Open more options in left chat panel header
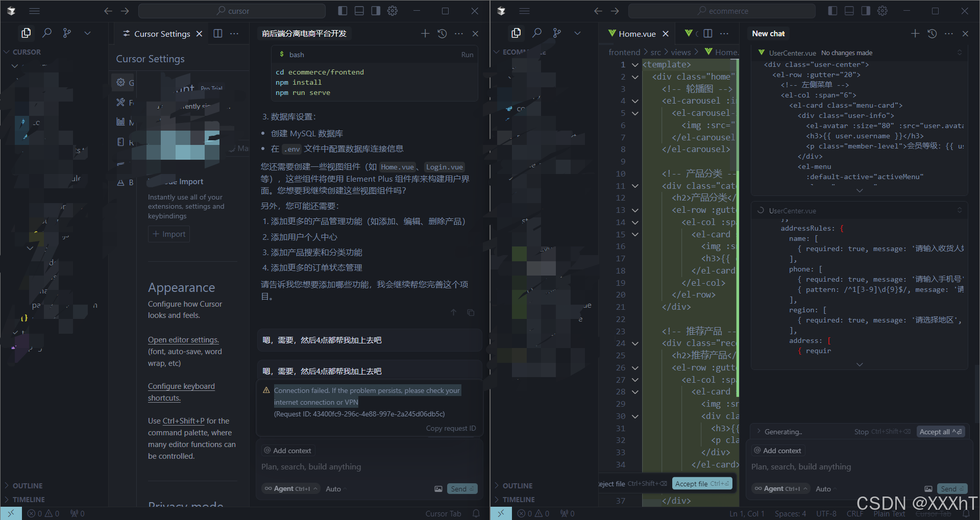 (459, 34)
